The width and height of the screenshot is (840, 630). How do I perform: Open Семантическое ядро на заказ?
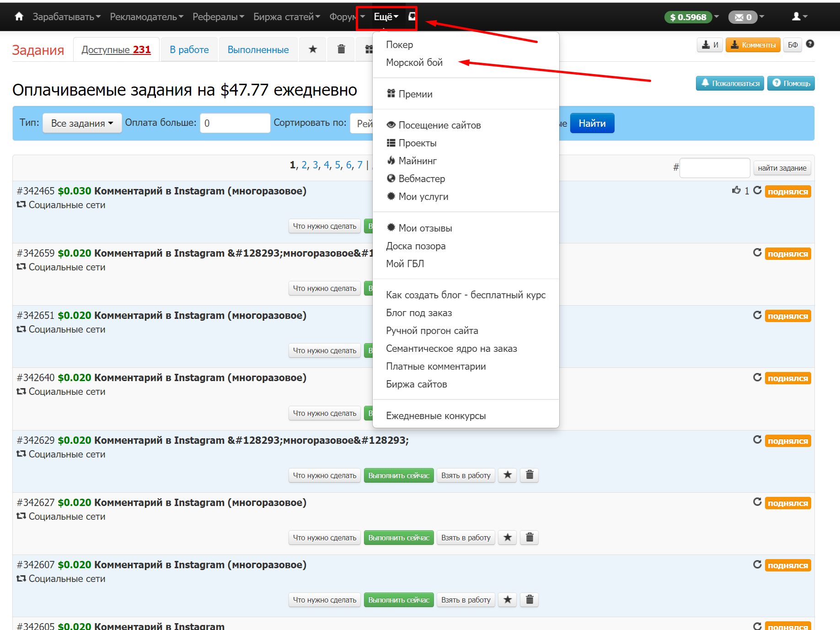pyautogui.click(x=451, y=349)
